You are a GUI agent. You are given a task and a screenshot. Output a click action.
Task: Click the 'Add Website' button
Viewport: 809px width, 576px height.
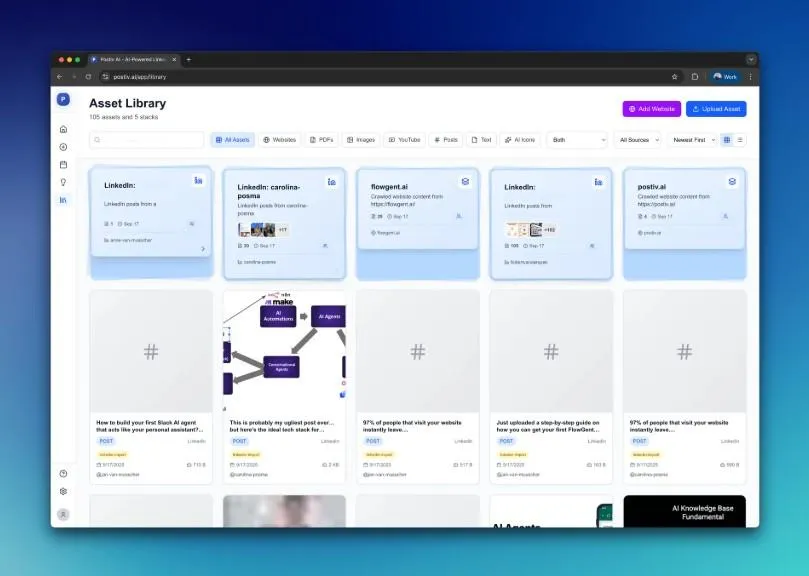[x=652, y=109]
